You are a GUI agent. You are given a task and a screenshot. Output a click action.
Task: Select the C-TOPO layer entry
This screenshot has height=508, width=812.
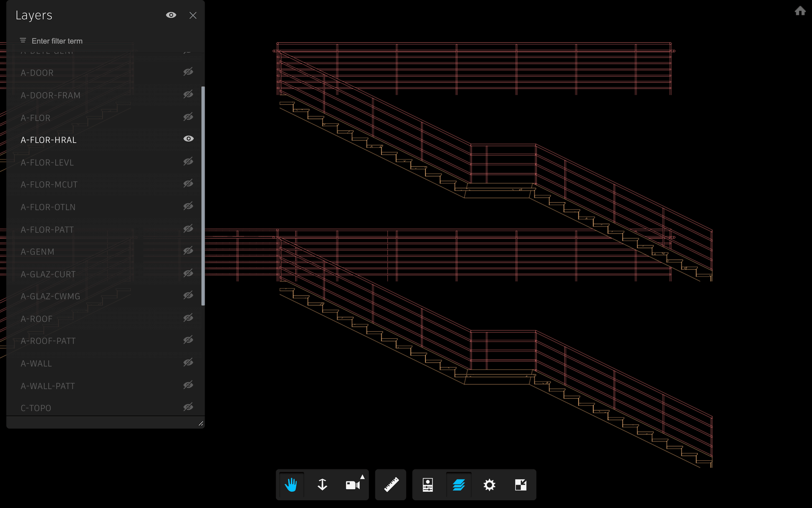point(36,407)
